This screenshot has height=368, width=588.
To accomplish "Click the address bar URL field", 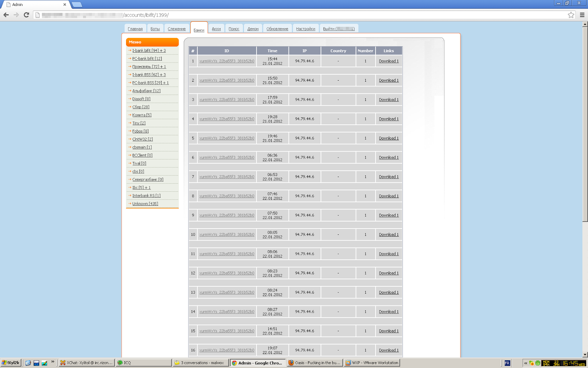I will (x=301, y=15).
